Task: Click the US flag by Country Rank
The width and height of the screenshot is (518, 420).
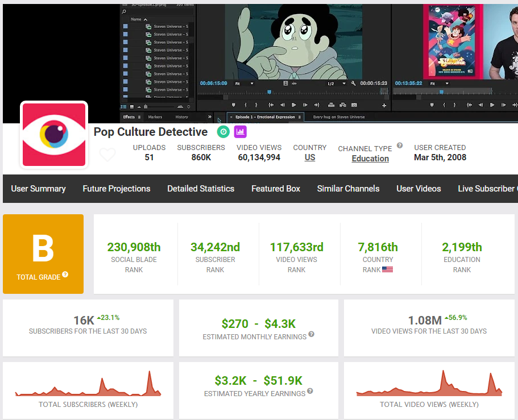Action: click(388, 269)
